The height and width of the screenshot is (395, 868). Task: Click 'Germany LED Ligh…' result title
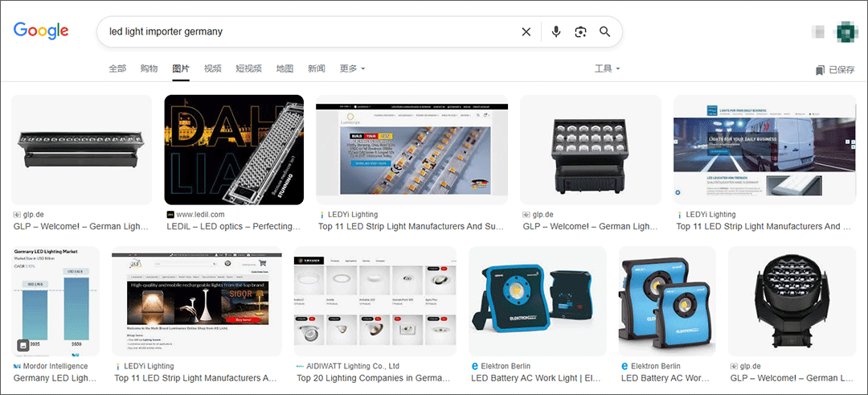pos(55,378)
